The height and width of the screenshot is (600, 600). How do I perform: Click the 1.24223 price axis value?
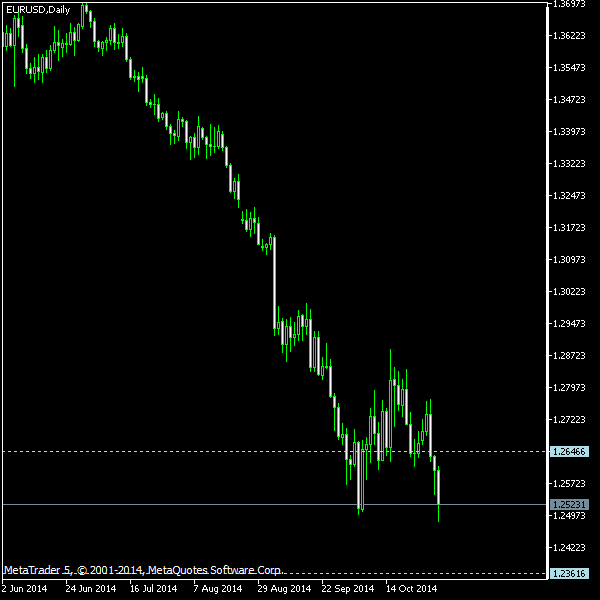point(569,548)
